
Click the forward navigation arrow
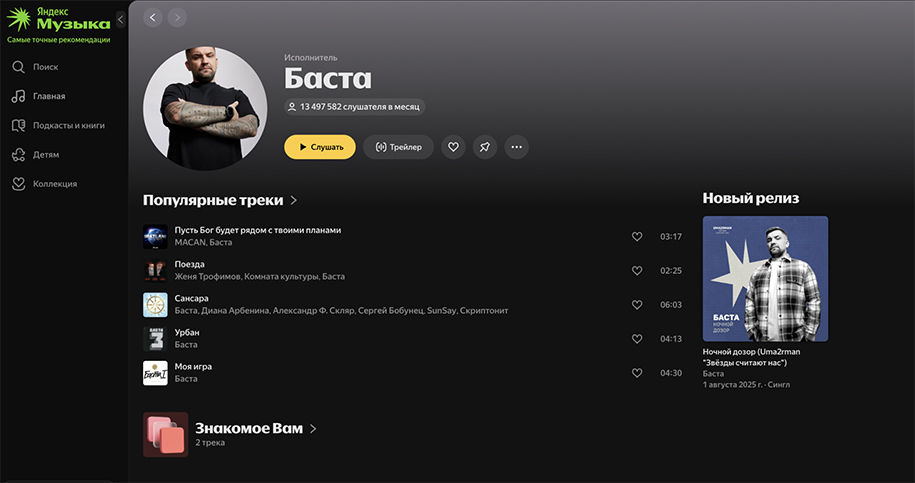click(x=177, y=18)
